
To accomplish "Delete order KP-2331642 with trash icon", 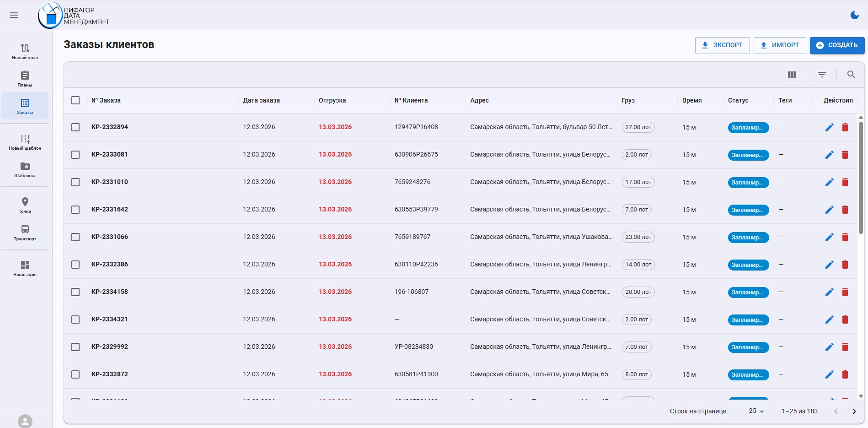I will (845, 210).
